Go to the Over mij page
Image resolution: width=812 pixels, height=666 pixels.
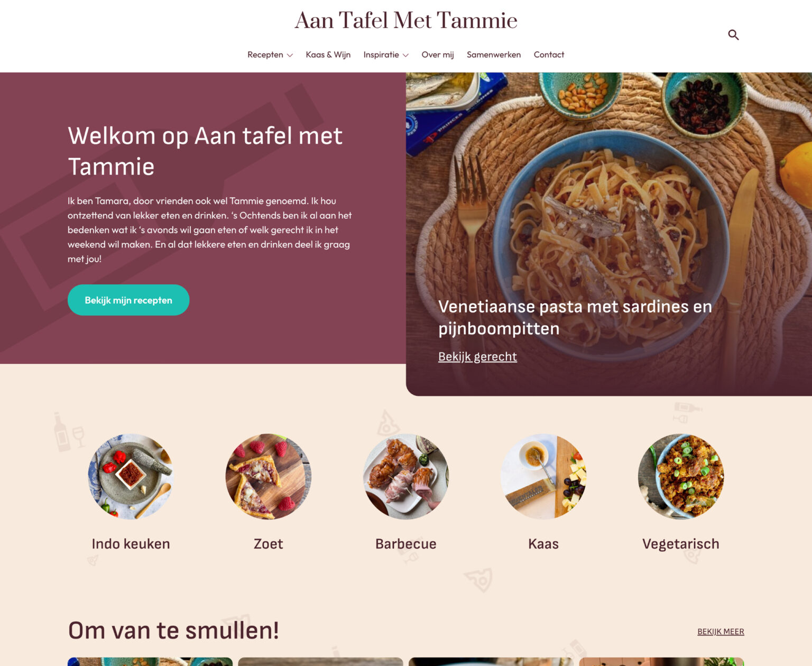437,54
